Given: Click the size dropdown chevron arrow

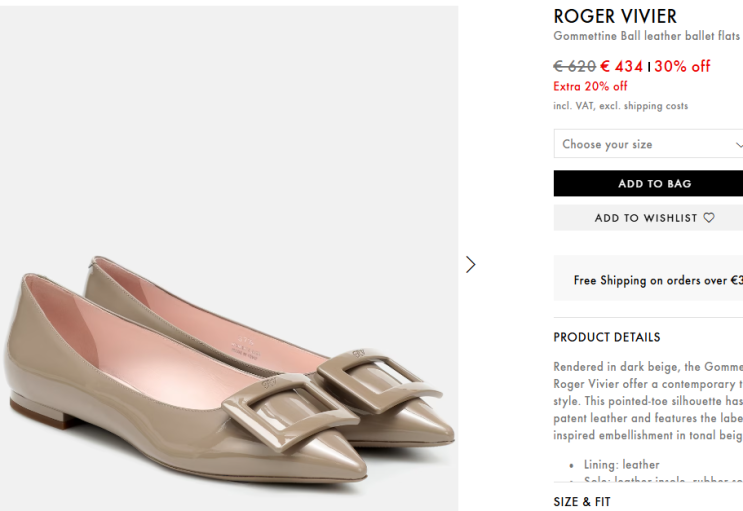Looking at the screenshot, I should [x=738, y=145].
